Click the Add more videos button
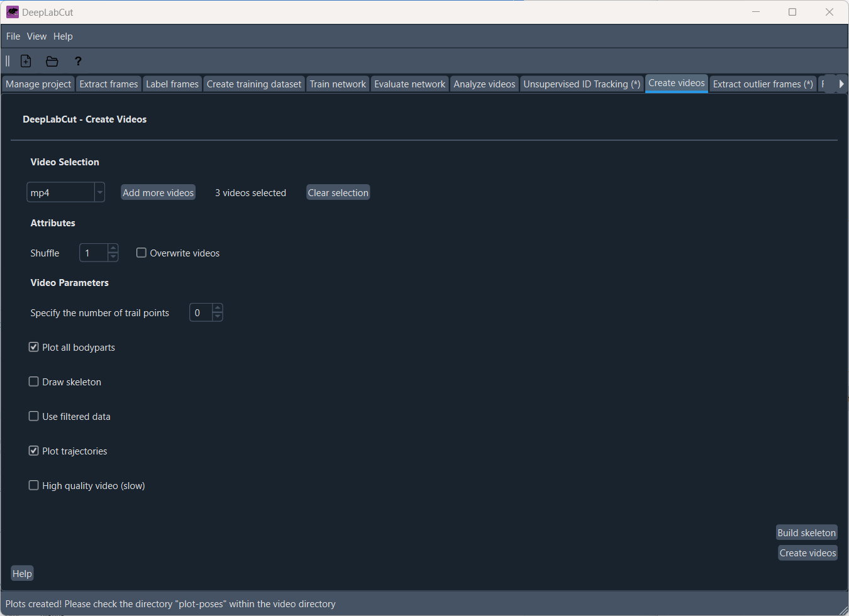849x616 pixels. 158,192
